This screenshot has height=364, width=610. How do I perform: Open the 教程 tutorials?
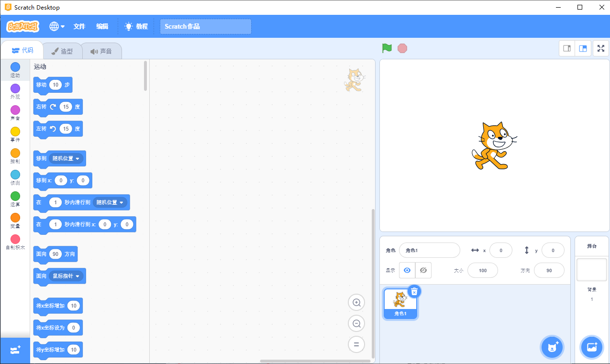(x=136, y=26)
